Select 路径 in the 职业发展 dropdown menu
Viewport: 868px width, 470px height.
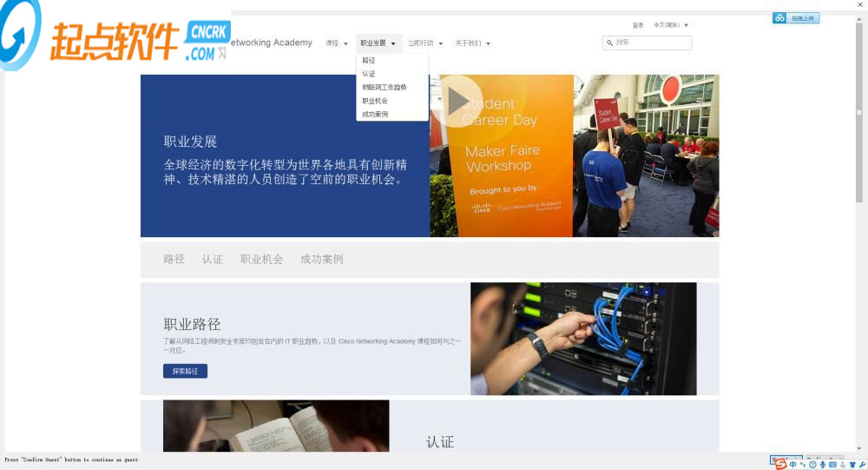coord(369,60)
